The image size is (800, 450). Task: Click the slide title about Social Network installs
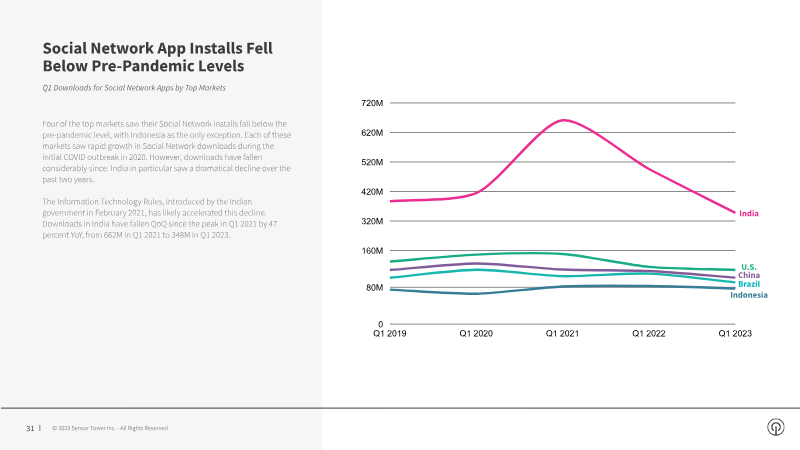tap(157, 57)
